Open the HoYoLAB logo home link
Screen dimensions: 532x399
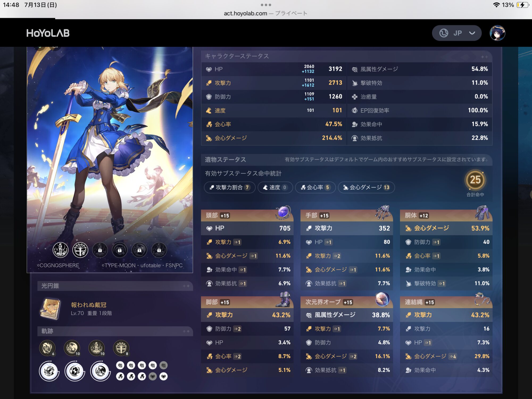[48, 33]
